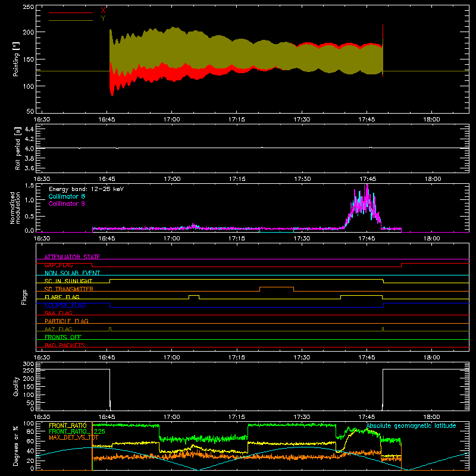The image size is (476, 476).
Task: Click the Degrees or % axis title
Action: pyautogui.click(x=16, y=446)
